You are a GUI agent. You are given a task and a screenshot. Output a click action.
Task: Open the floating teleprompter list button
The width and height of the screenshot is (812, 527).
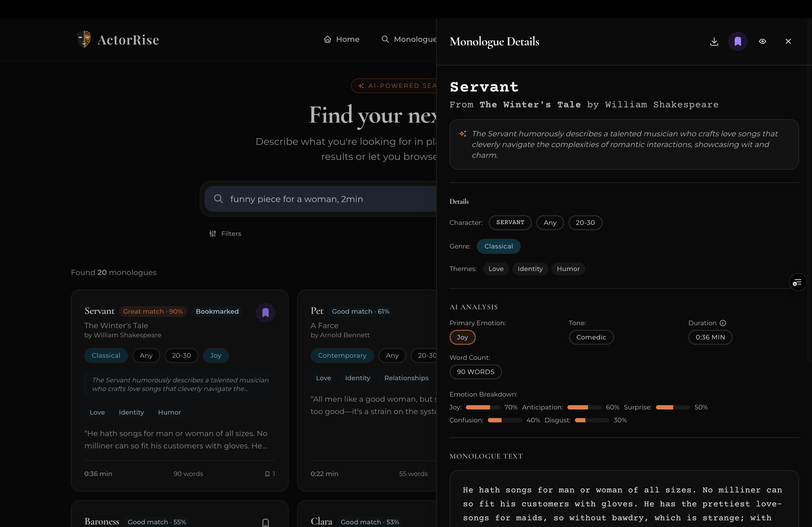(798, 282)
